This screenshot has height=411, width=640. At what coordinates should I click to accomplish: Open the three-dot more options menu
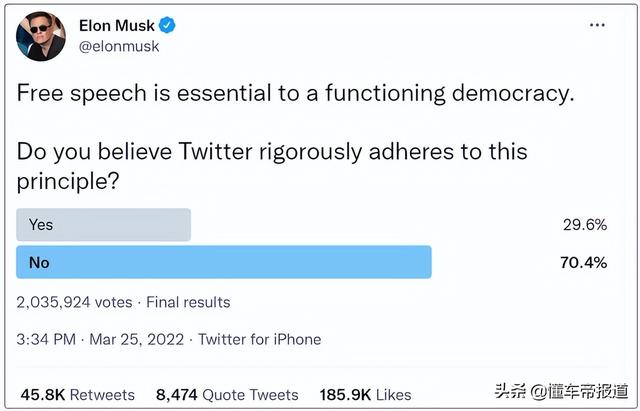(x=597, y=27)
